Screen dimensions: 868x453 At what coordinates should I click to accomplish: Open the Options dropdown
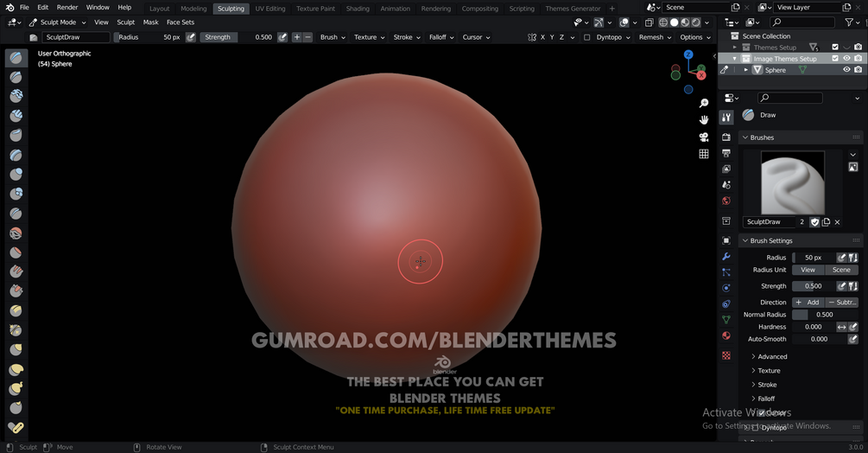[x=695, y=37]
